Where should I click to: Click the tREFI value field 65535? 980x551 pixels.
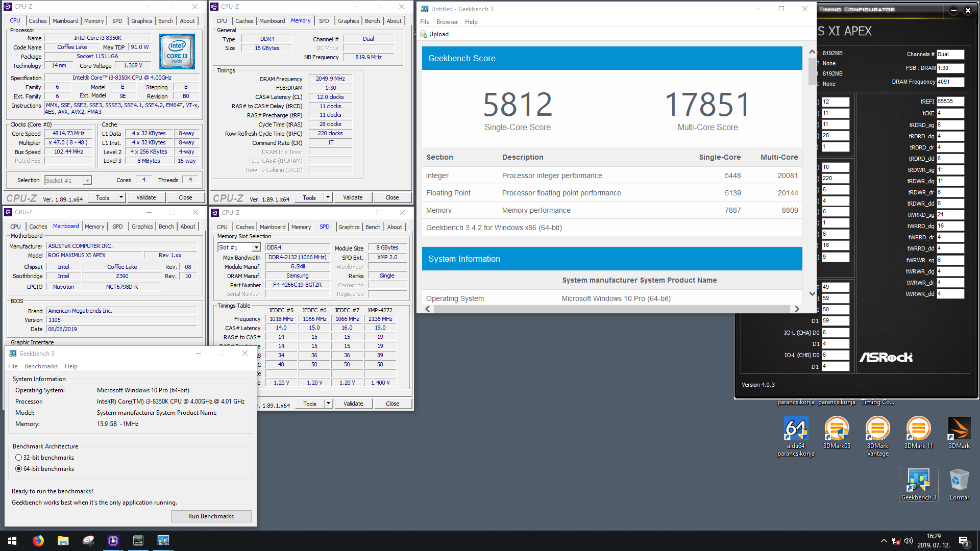coord(950,102)
